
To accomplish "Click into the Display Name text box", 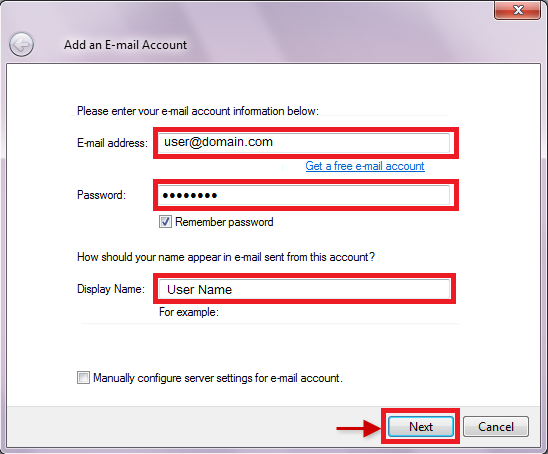I will (x=304, y=289).
